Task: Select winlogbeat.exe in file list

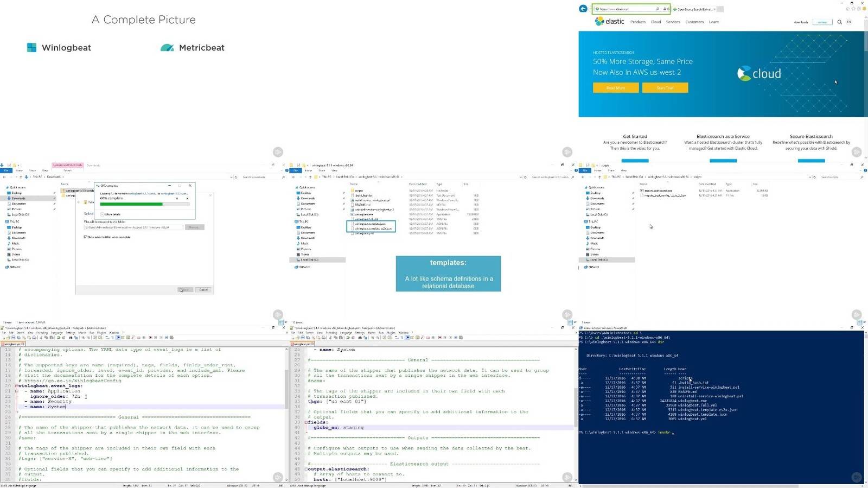Action: click(363, 214)
